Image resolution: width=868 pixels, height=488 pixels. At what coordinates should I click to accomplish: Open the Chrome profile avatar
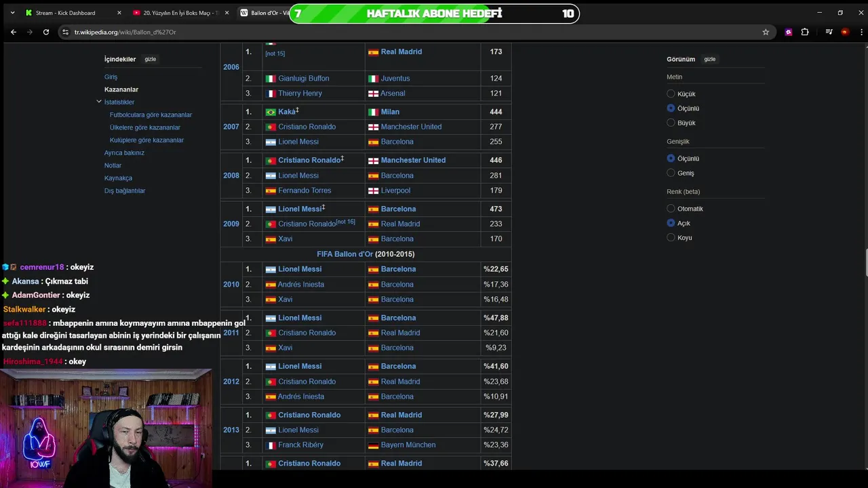point(844,32)
